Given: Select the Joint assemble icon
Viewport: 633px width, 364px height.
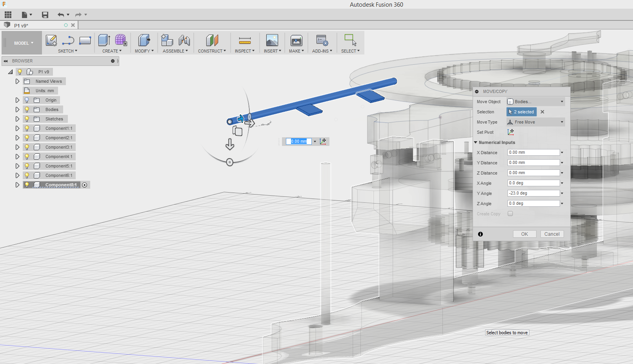Looking at the screenshot, I should (184, 40).
